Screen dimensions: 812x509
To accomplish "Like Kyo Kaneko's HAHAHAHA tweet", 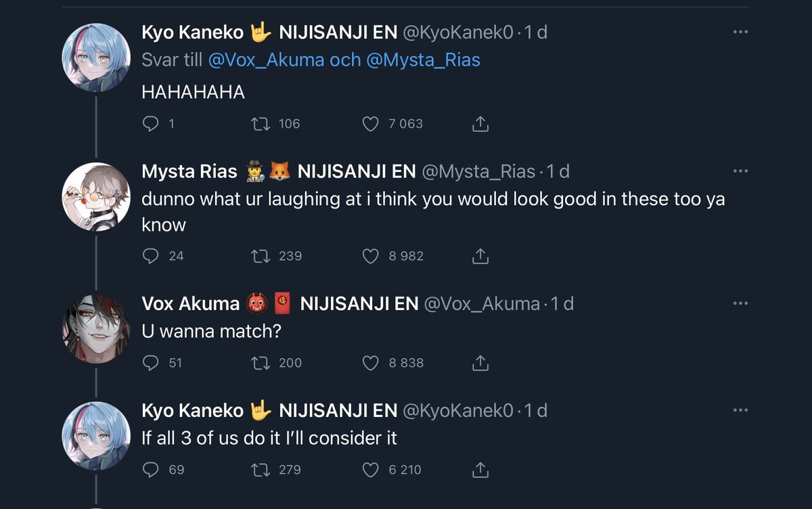I will tap(370, 124).
